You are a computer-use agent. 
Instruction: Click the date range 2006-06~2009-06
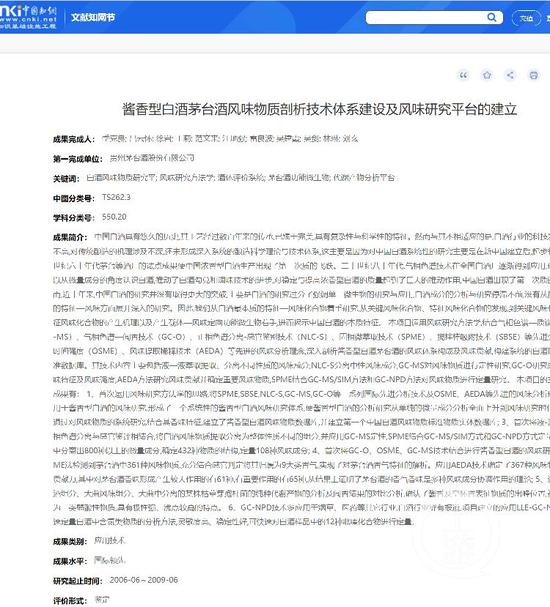coord(144,580)
